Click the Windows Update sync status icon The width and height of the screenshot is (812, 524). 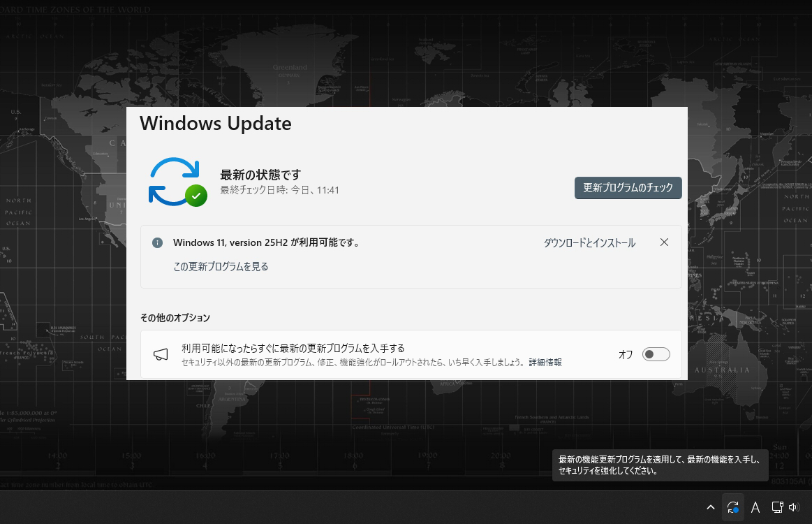pos(177,182)
